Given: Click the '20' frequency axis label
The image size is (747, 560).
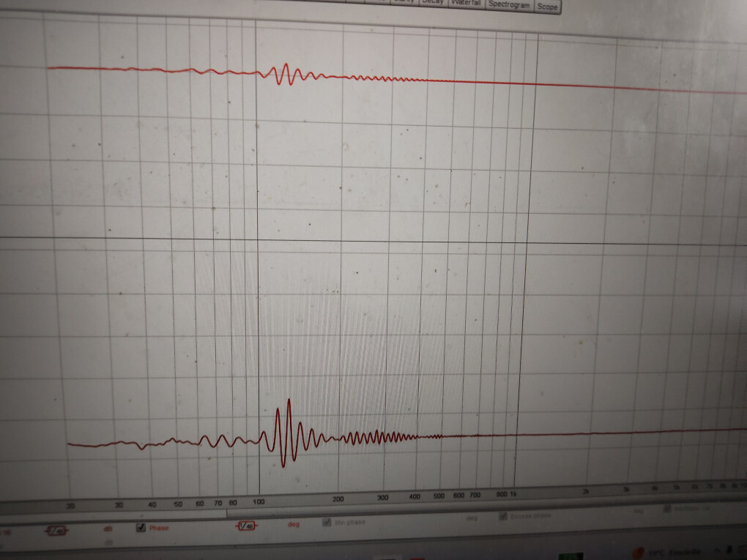Looking at the screenshot, I should [x=70, y=506].
